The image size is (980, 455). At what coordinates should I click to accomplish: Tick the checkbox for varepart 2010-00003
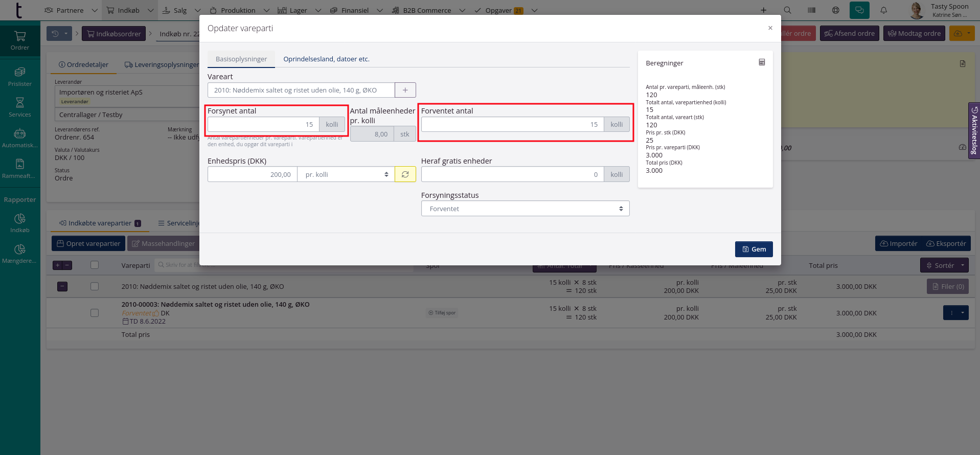click(95, 313)
